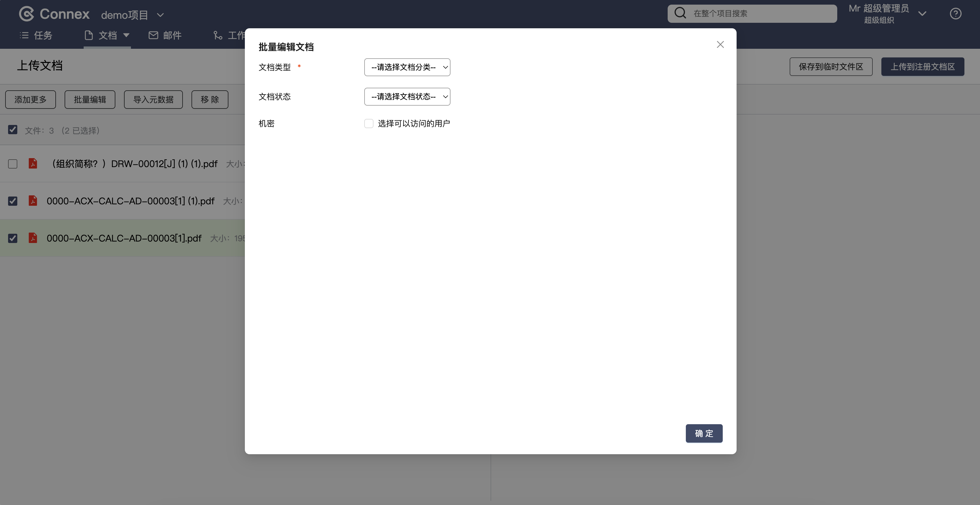Click PDF icon of DRW-00012[J] file
The image size is (980, 505).
[x=33, y=164]
